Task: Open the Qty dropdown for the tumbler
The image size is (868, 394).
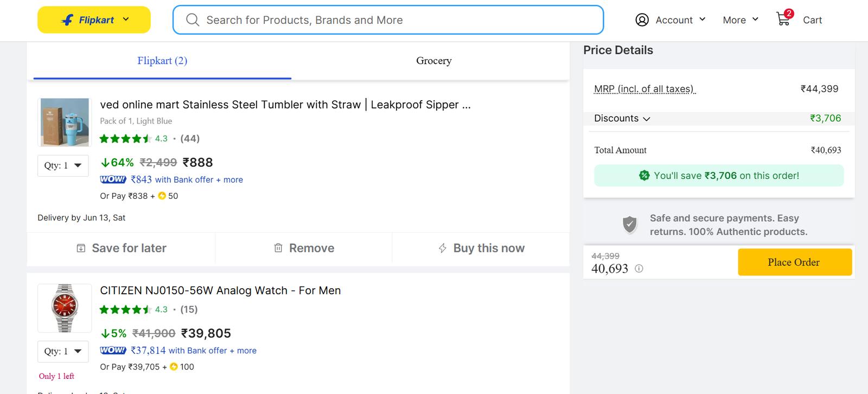Action: (x=63, y=165)
